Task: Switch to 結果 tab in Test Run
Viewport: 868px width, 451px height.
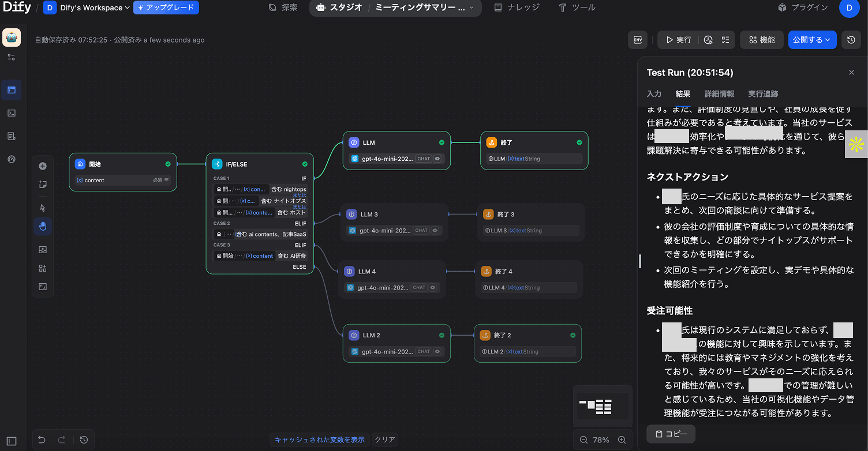Action: click(x=683, y=94)
